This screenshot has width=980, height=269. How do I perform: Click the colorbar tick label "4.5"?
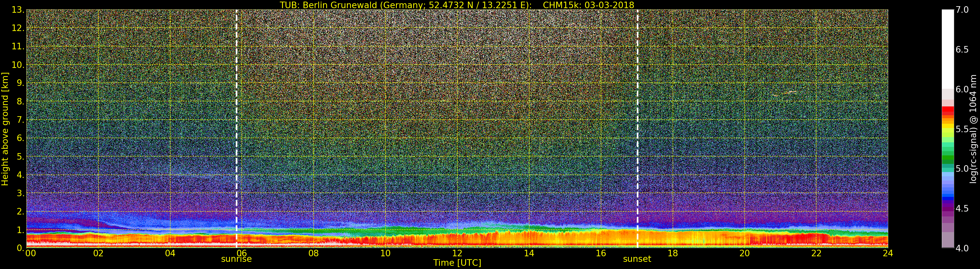point(962,209)
